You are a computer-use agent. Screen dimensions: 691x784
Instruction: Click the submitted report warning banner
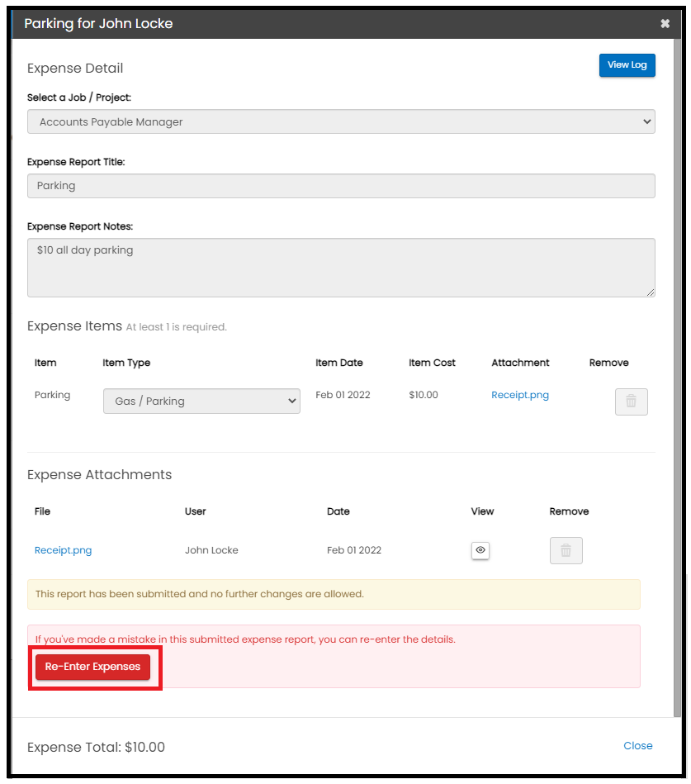pyautogui.click(x=334, y=595)
